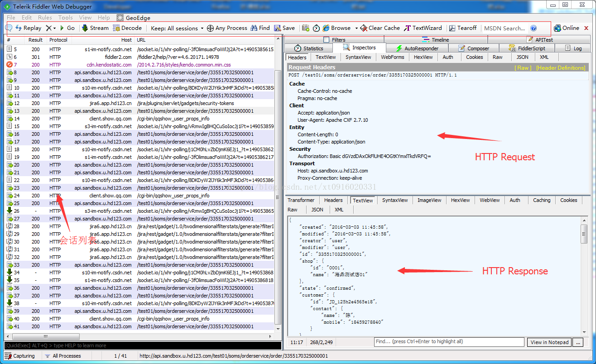
Task: Click the download arrow icon of session 26
Action: [10, 211]
